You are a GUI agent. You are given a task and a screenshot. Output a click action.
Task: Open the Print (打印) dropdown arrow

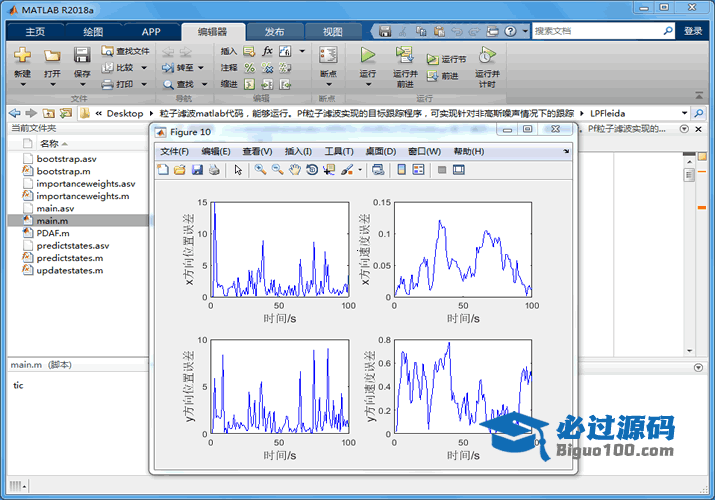point(144,84)
